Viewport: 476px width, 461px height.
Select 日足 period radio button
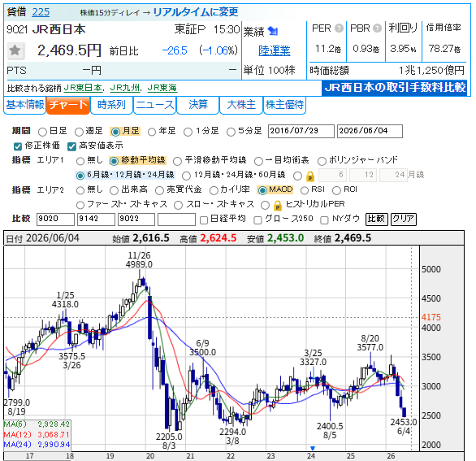click(42, 132)
